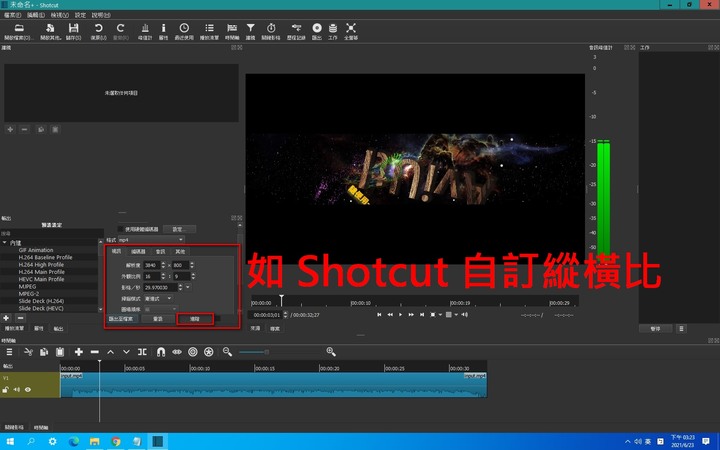Open the format mp4 dropdown
Viewport: 720px width, 450px height.
tap(151, 240)
